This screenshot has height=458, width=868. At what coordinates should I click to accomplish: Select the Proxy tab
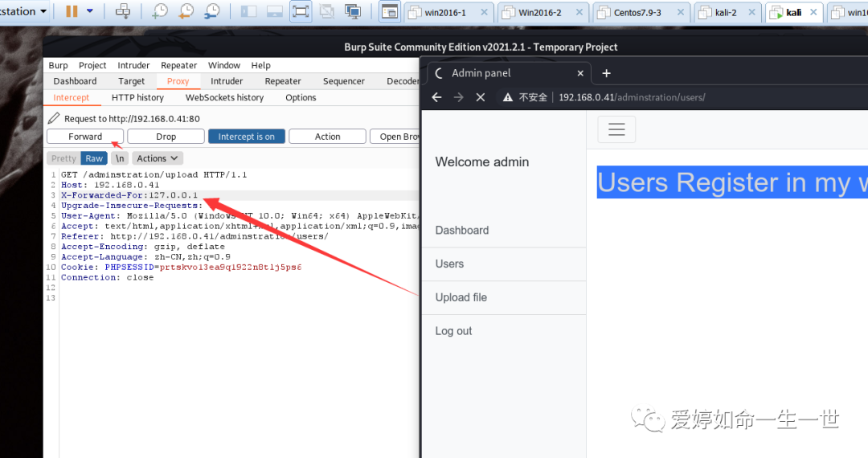(178, 81)
